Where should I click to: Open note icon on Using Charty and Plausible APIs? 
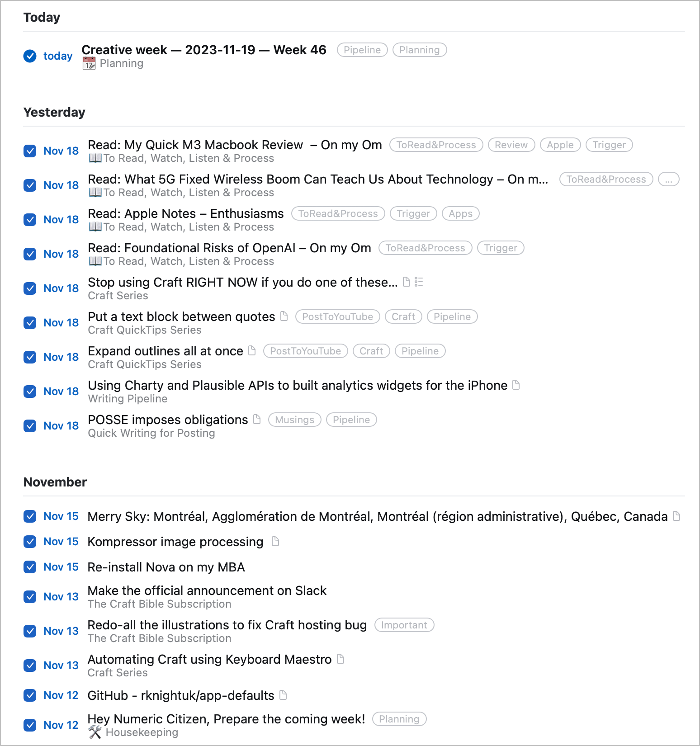tap(516, 385)
